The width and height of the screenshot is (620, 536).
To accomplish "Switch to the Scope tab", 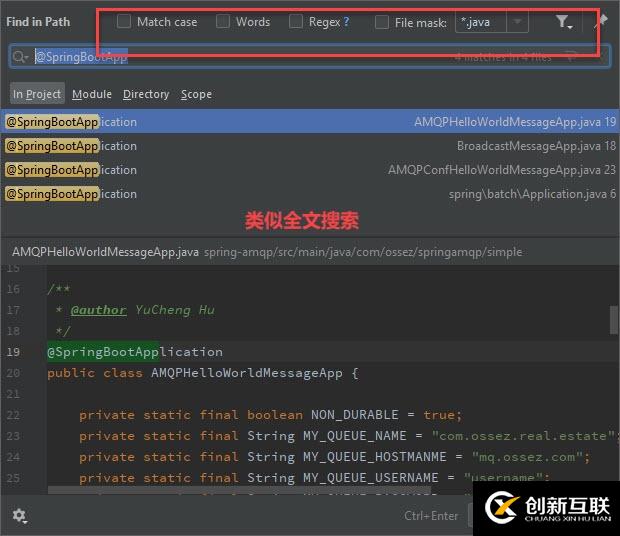I will pyautogui.click(x=196, y=94).
